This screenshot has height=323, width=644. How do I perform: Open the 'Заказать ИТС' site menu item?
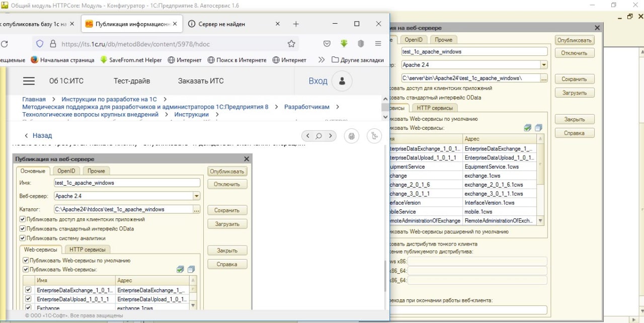(201, 81)
